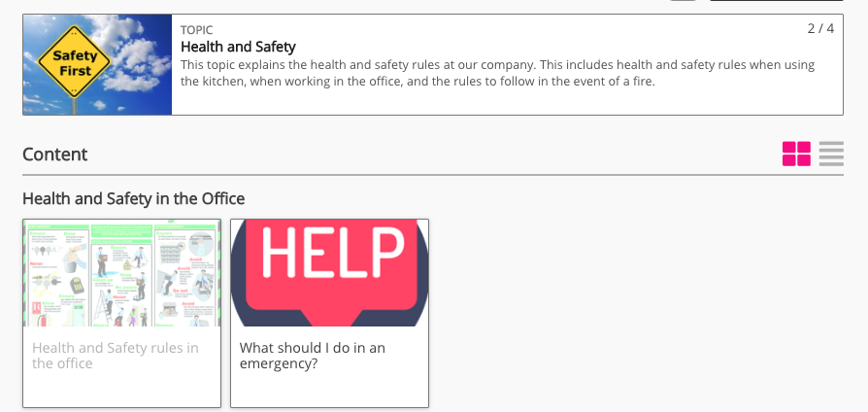The image size is (868, 412).
Task: Click the TOPIC label above the title
Action: [196, 30]
